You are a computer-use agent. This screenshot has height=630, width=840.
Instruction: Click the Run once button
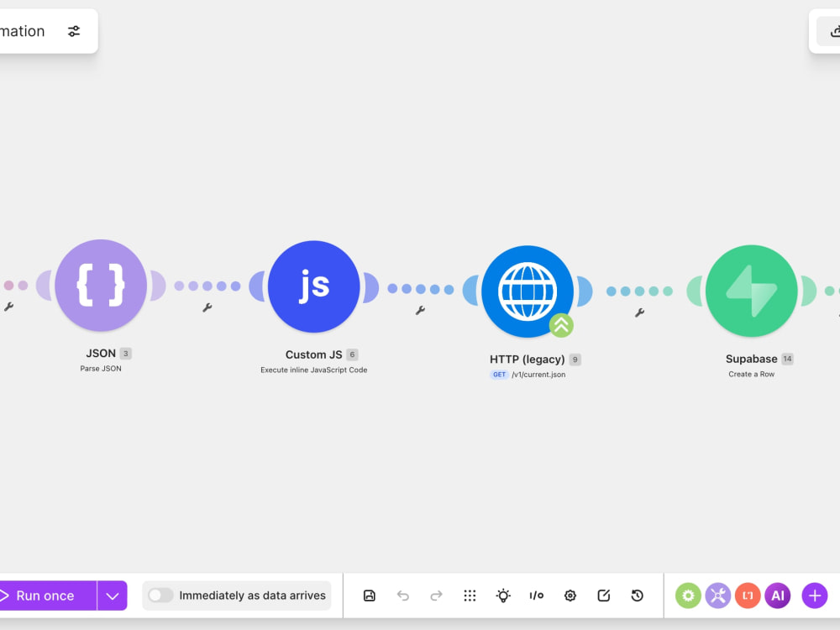pos(47,596)
